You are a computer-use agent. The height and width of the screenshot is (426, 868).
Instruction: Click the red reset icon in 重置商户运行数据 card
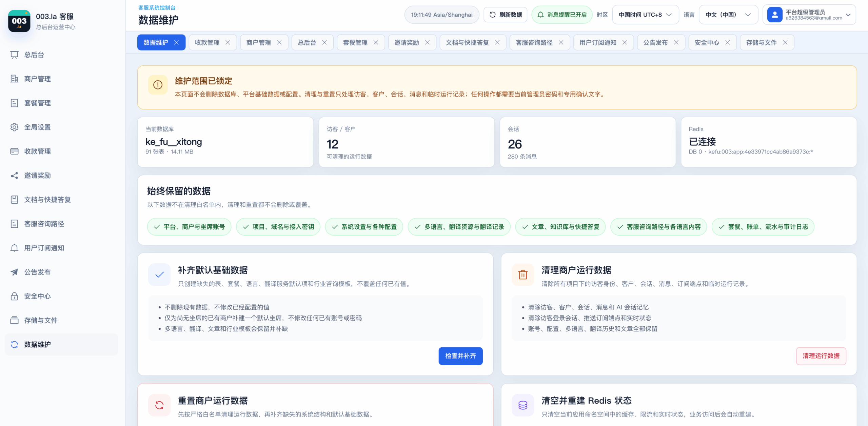[159, 405]
